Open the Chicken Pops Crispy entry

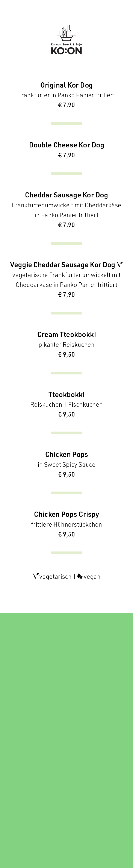[66, 515]
